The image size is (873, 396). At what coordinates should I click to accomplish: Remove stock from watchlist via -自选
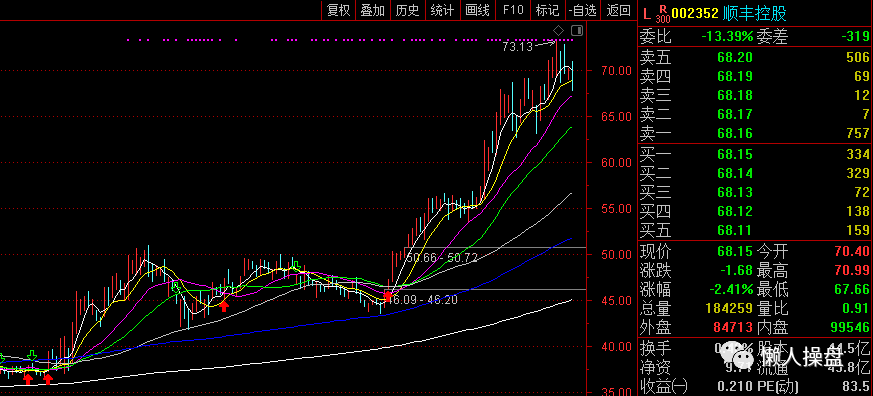583,9
